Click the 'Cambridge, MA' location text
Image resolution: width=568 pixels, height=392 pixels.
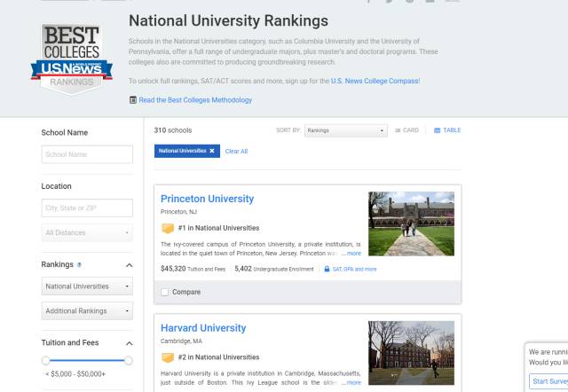coord(181,341)
